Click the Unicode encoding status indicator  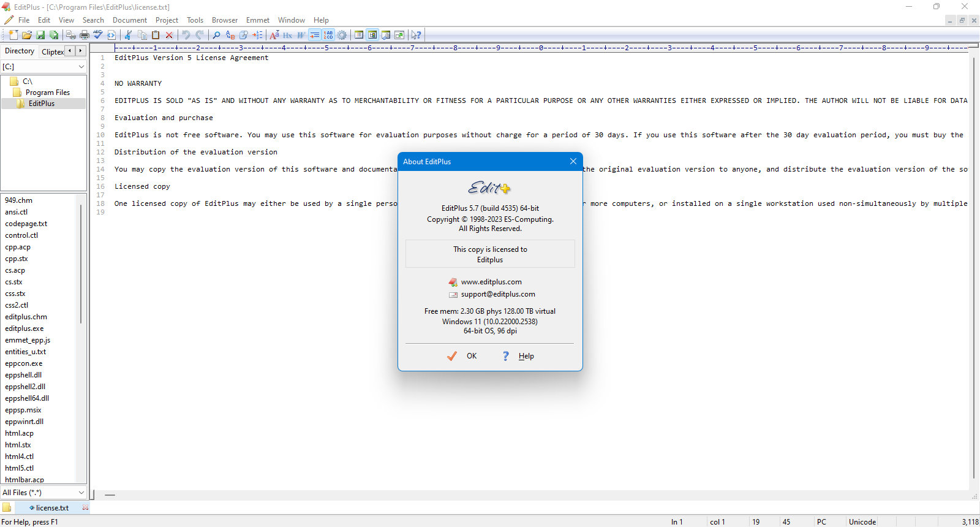tap(862, 522)
